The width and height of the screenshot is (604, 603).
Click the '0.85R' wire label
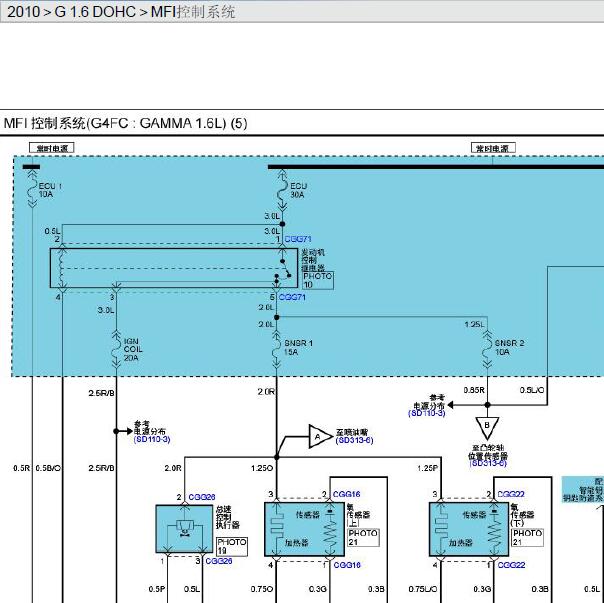[474, 390]
